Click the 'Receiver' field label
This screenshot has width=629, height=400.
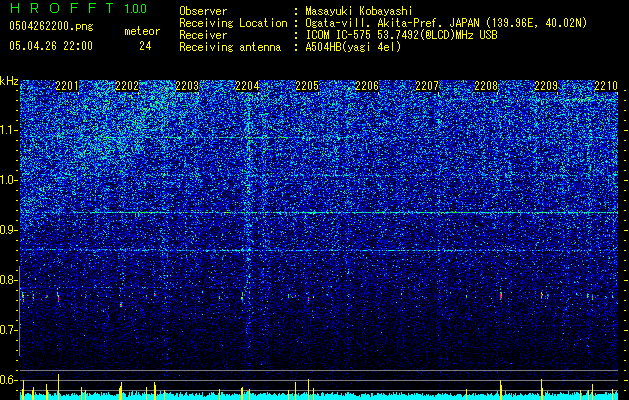(x=203, y=35)
